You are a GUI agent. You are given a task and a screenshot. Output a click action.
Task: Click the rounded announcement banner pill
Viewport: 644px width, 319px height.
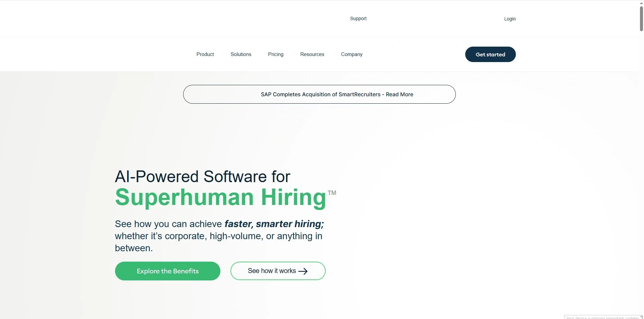point(319,94)
